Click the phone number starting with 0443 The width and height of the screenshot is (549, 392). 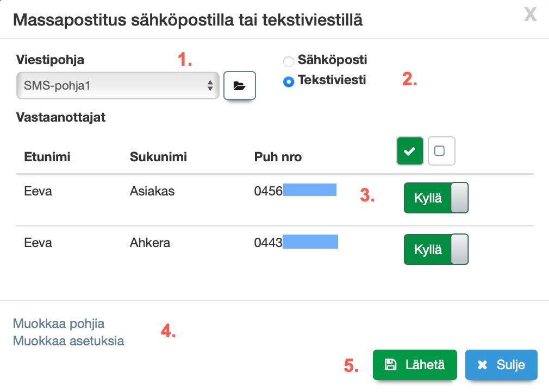click(296, 243)
